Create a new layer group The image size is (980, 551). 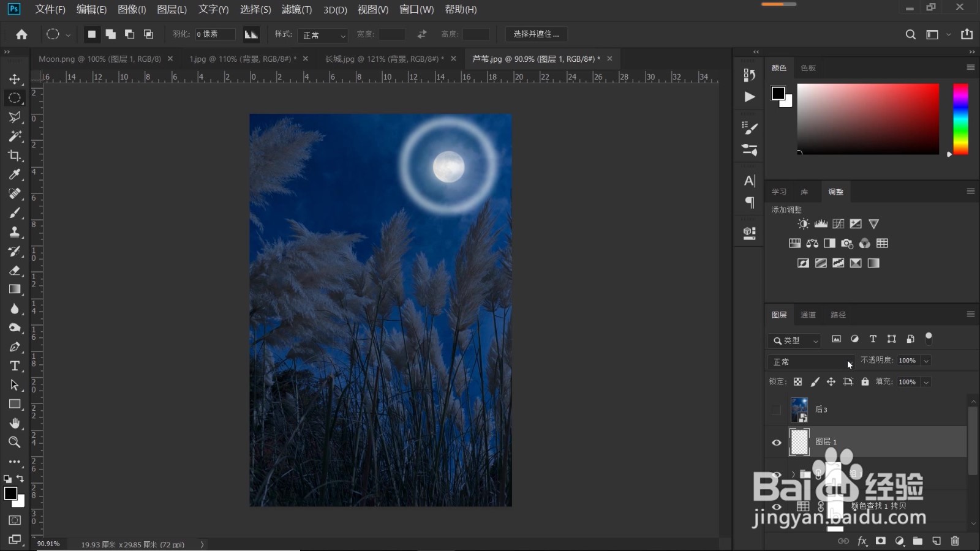918,541
